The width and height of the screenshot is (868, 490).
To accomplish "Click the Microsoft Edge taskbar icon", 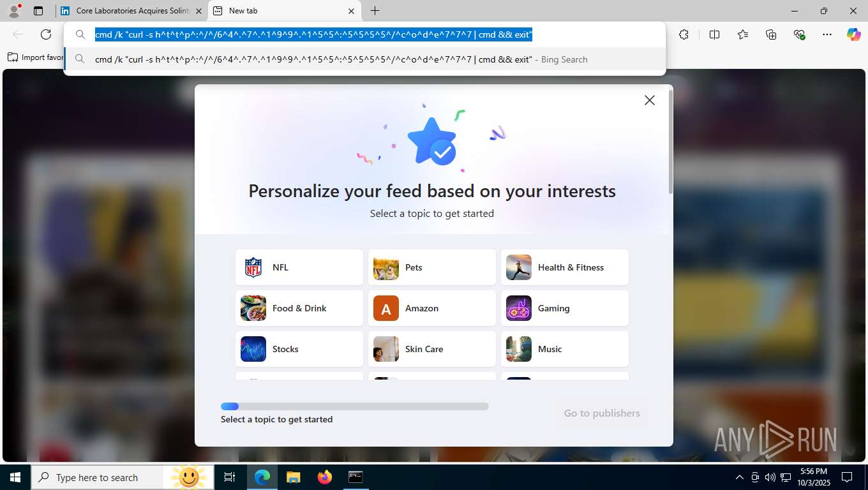I will click(262, 477).
